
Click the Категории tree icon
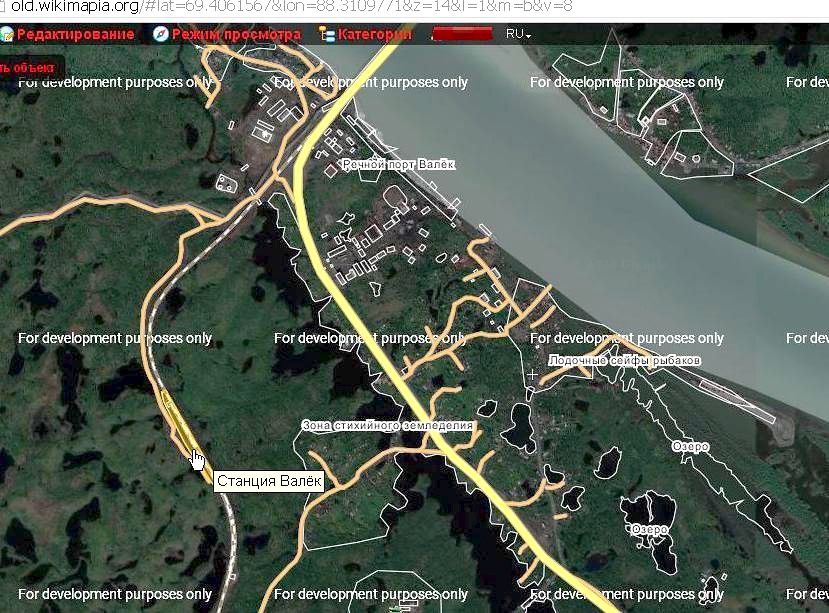pos(326,34)
